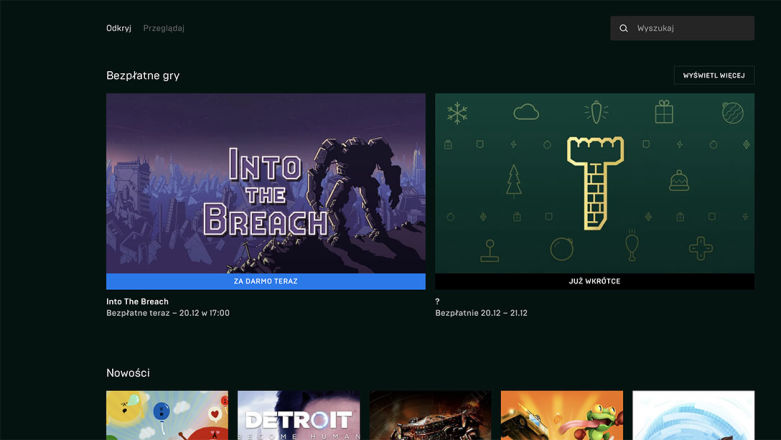Open the mystery game holiday banner
Viewport: 781px width, 440px height.
click(x=594, y=183)
